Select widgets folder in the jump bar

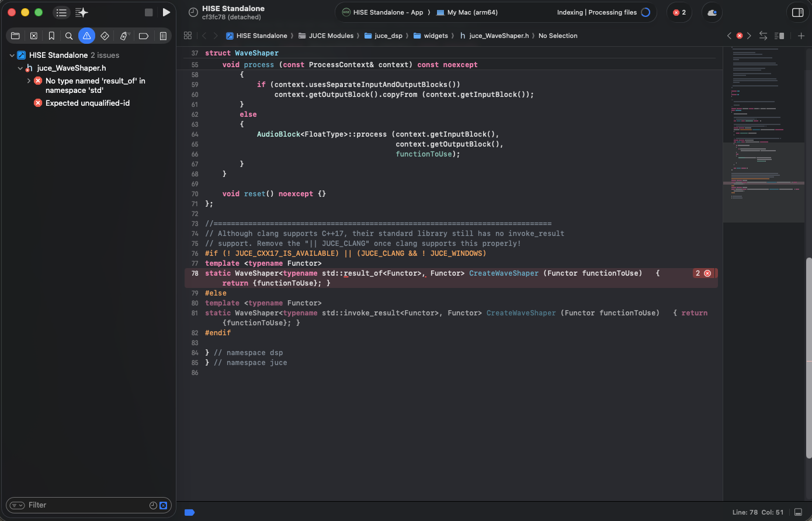click(x=435, y=36)
